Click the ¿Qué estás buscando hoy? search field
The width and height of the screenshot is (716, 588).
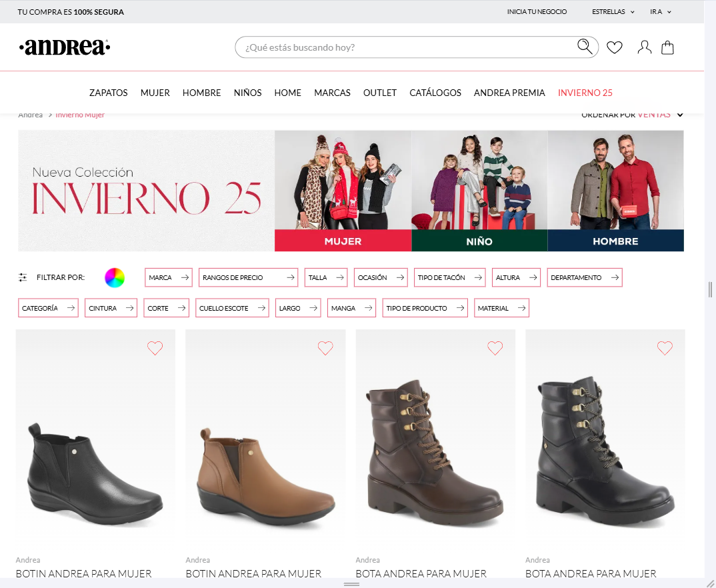pyautogui.click(x=400, y=47)
